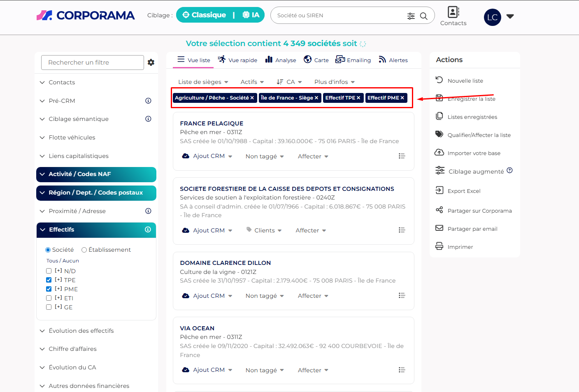The width and height of the screenshot is (579, 392).
Task: Click the Imprimer printer icon
Action: [x=439, y=246]
